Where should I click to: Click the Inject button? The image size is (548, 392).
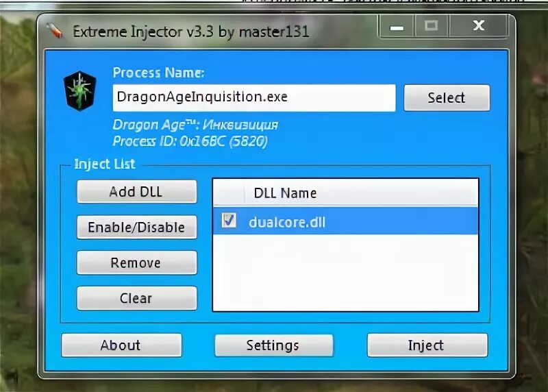(427, 345)
